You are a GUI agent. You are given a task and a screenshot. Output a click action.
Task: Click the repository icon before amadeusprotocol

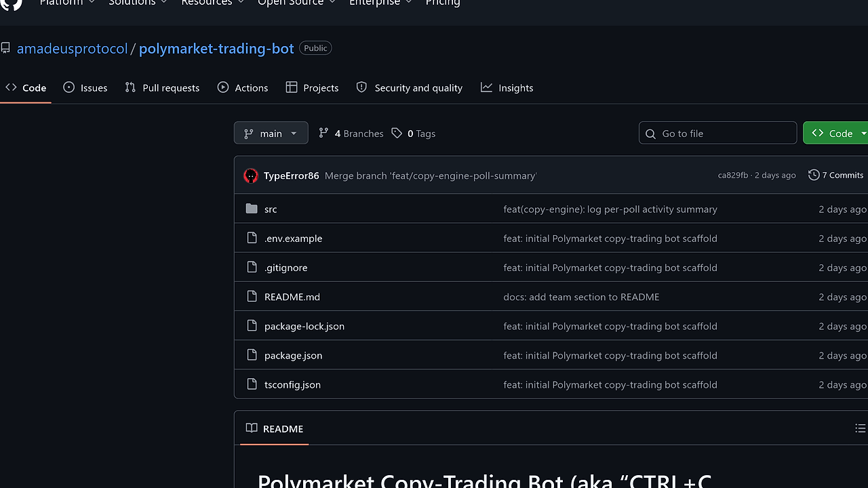[5, 48]
